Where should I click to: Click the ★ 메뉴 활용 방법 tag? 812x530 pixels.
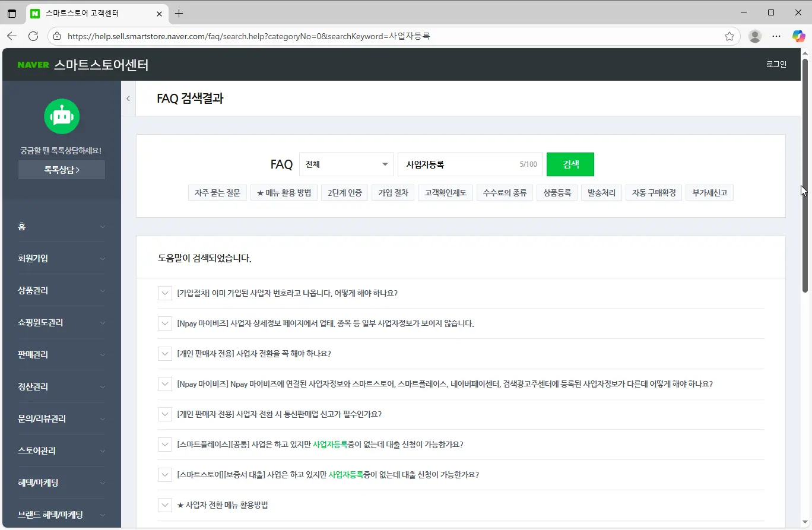point(284,193)
